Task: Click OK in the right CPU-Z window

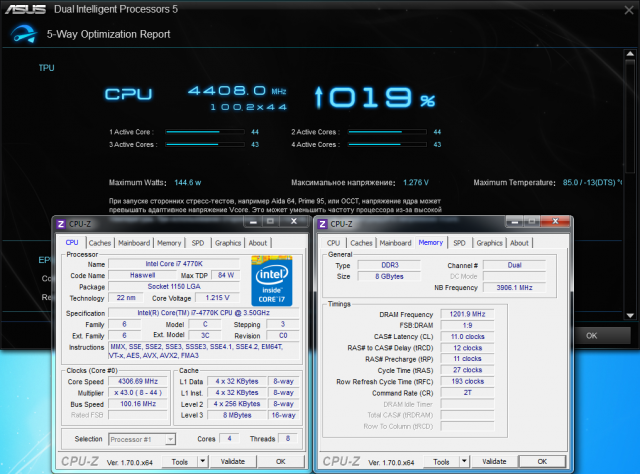Action: pos(542,462)
